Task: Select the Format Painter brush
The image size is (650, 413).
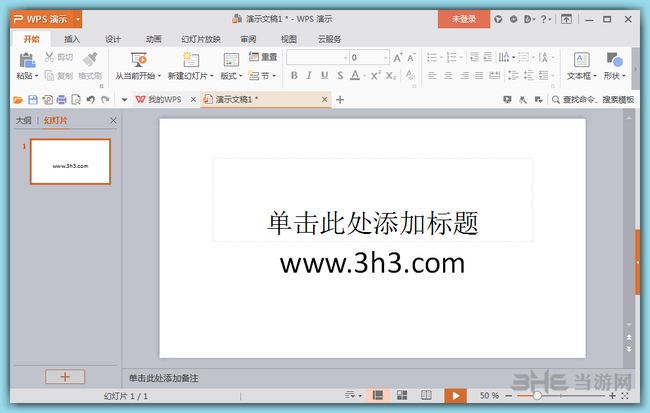Action: coord(90,59)
